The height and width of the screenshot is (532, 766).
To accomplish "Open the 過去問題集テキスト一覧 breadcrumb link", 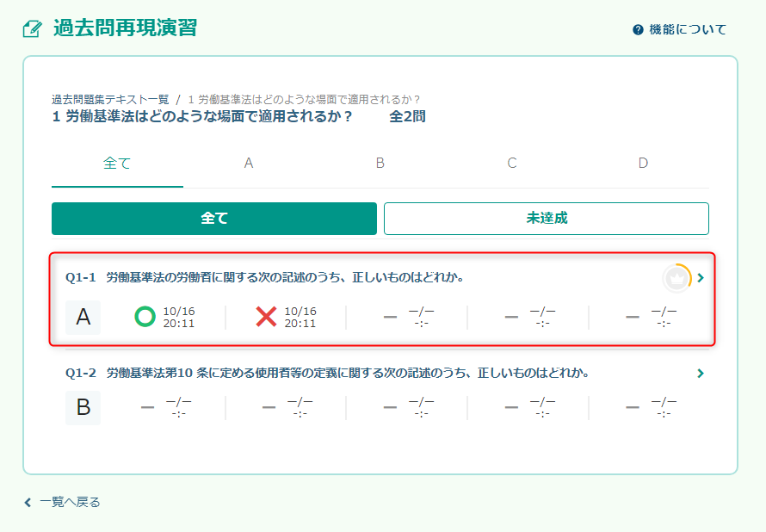I will pyautogui.click(x=110, y=100).
